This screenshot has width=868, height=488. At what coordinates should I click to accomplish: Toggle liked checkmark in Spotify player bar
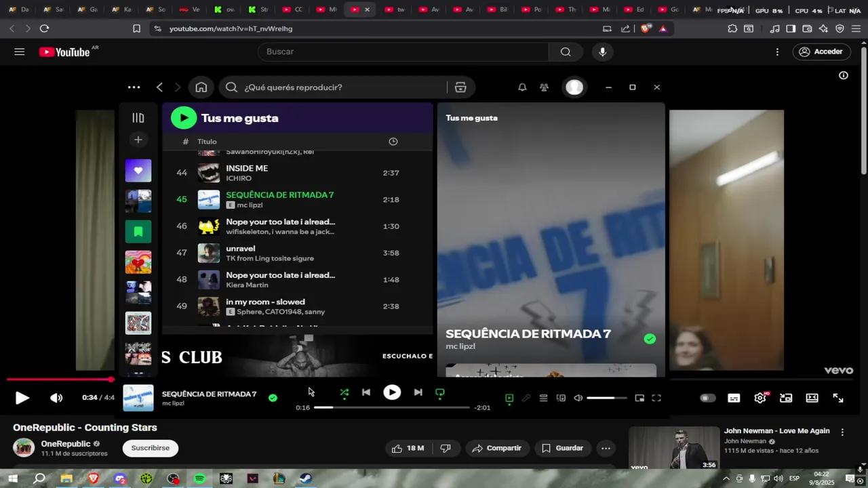point(273,398)
